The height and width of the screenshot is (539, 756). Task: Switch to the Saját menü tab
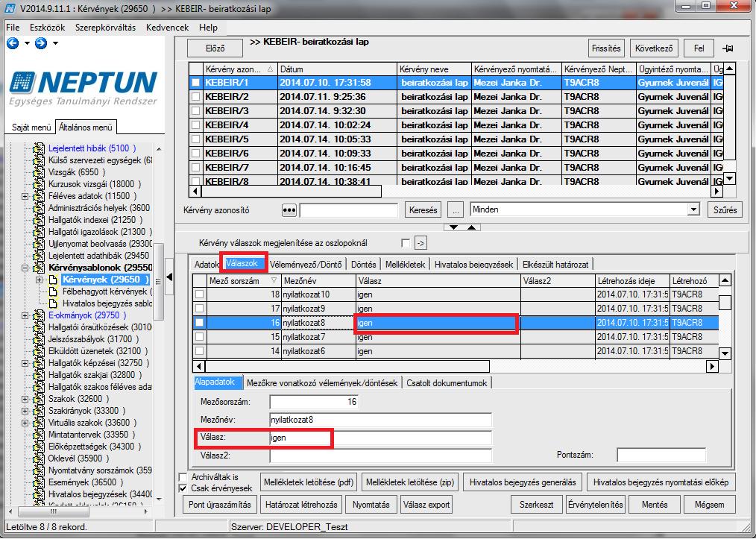click(31, 127)
